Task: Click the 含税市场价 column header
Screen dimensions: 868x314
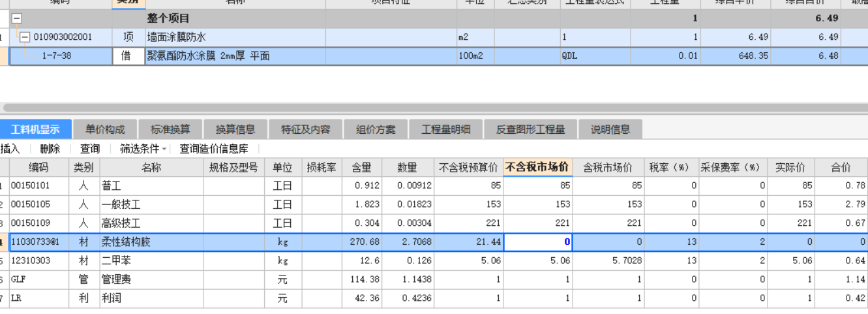Action: pyautogui.click(x=608, y=168)
